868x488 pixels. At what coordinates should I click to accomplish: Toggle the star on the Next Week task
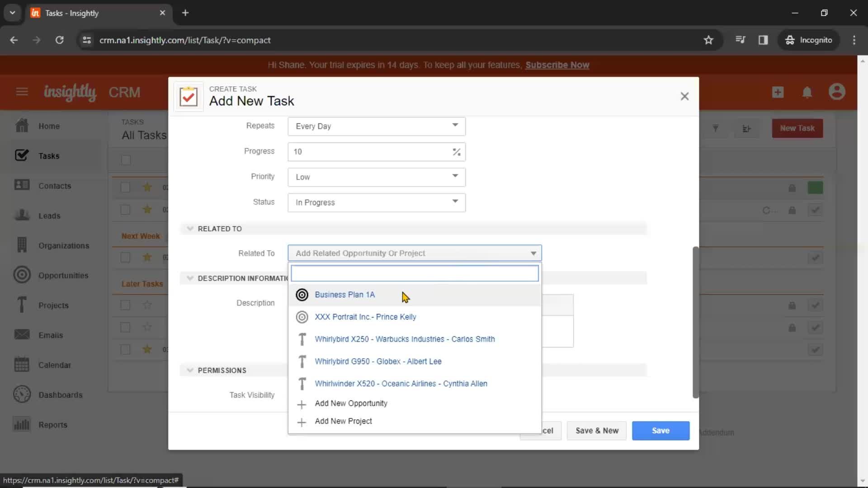coord(147,257)
